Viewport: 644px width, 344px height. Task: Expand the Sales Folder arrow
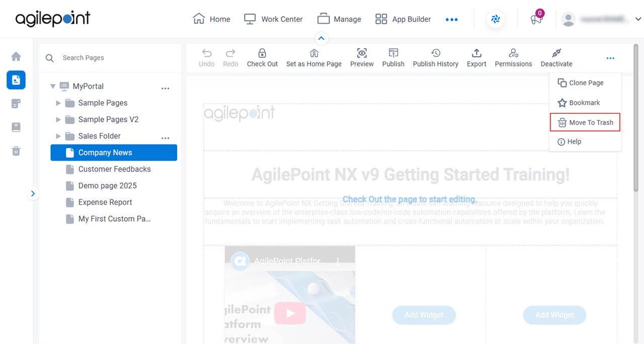pyautogui.click(x=58, y=136)
